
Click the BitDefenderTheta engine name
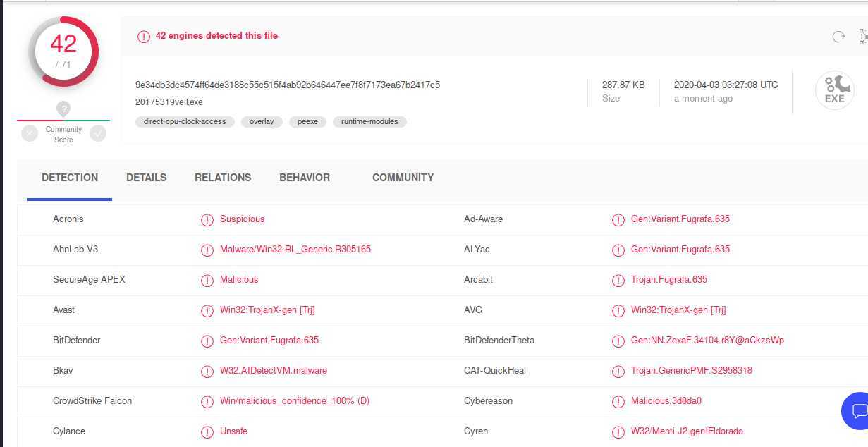coord(499,341)
